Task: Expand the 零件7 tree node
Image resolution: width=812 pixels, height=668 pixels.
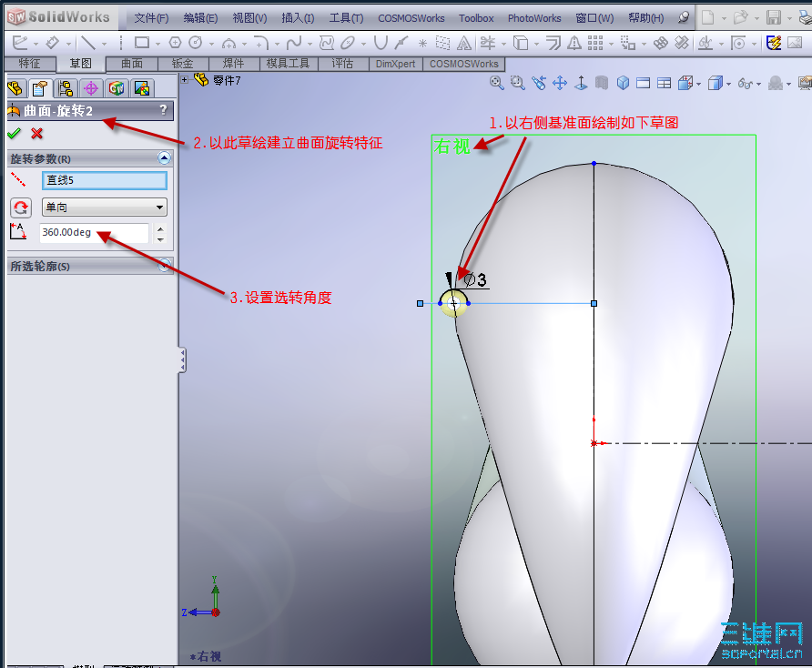Action: (x=185, y=79)
